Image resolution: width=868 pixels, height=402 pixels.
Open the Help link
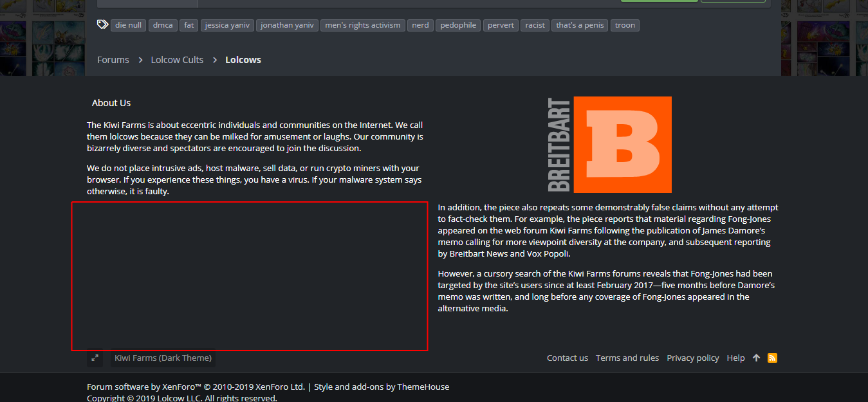click(x=735, y=358)
